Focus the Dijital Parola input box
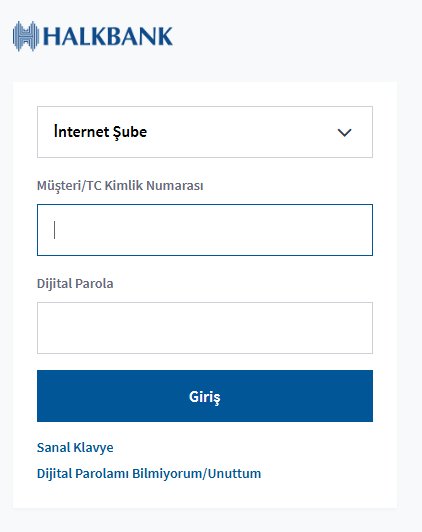This screenshot has width=422, height=532. point(205,328)
